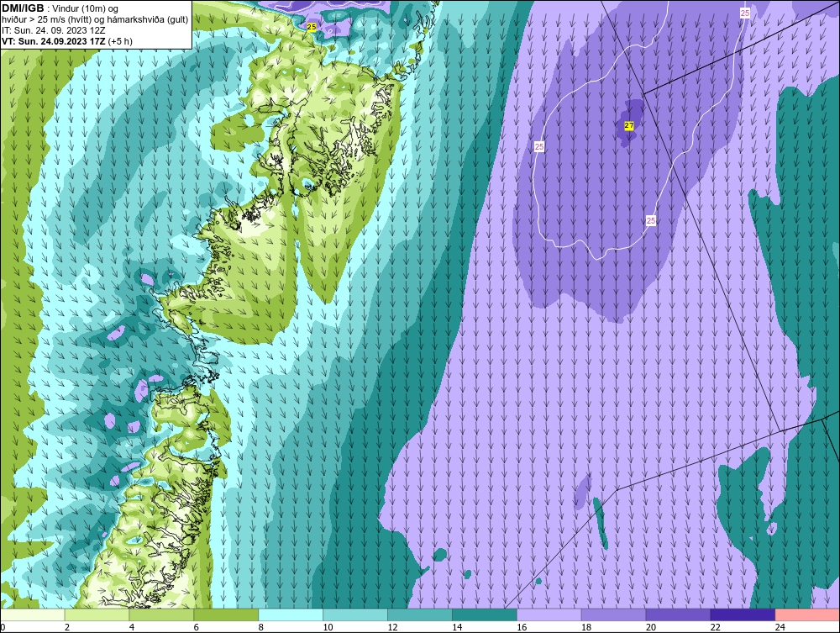Screen dimensions: 840x633
Task: Select the light teal 10–12 m/s legend swatch
Action: (x=355, y=615)
